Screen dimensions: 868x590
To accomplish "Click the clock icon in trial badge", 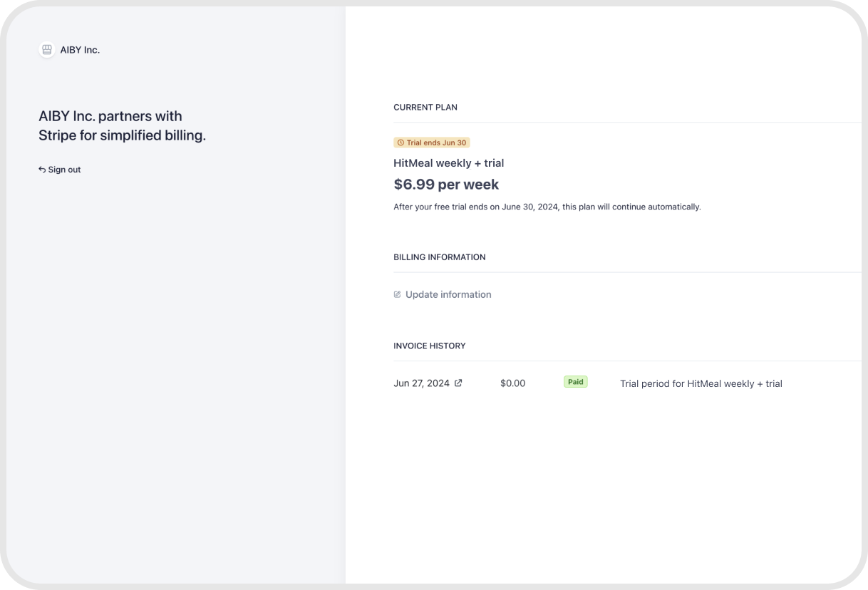I will click(401, 143).
